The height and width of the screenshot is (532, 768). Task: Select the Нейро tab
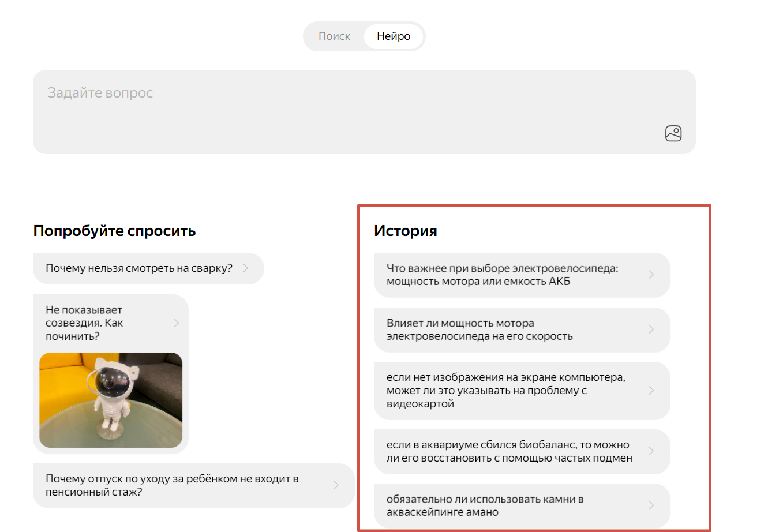[x=394, y=36]
